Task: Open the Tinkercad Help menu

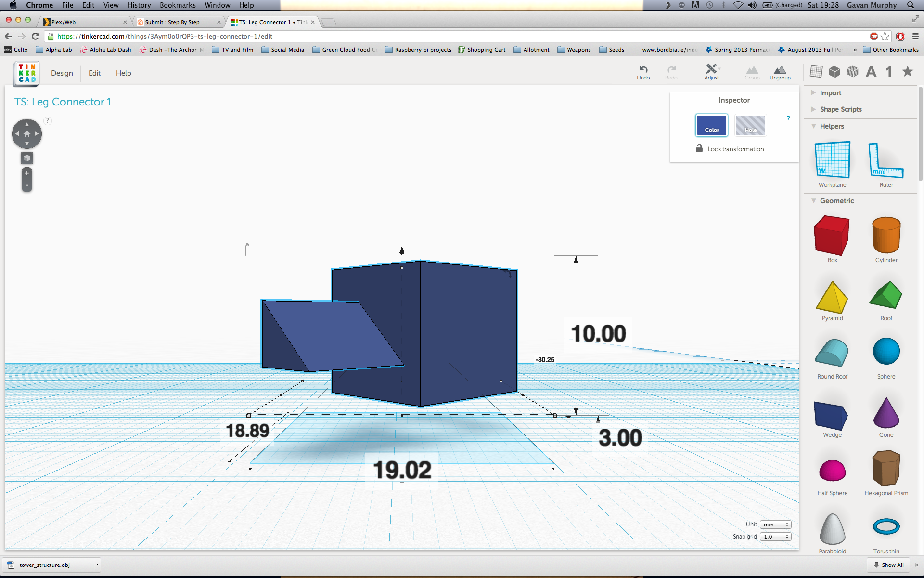Action: pos(123,73)
